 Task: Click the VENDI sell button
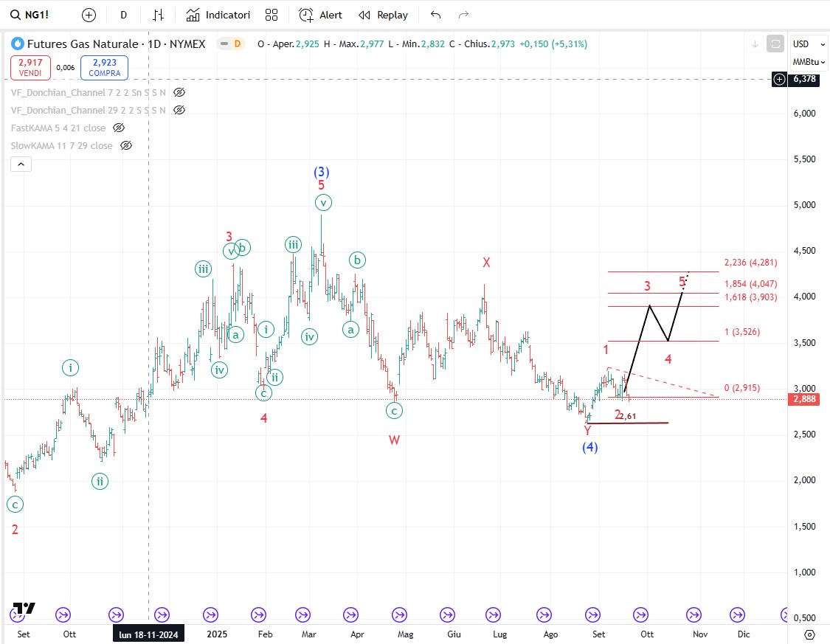(x=30, y=68)
